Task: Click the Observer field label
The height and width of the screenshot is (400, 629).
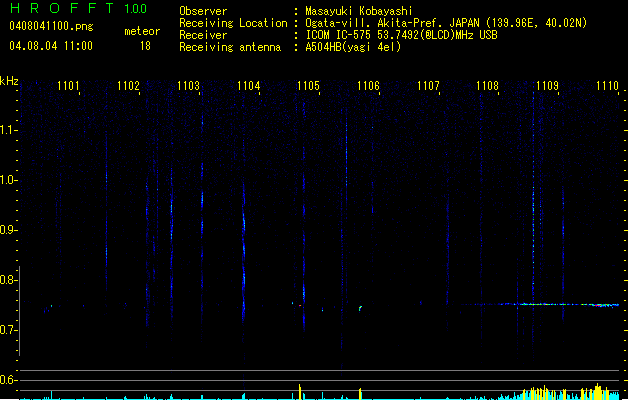Action: tap(203, 11)
